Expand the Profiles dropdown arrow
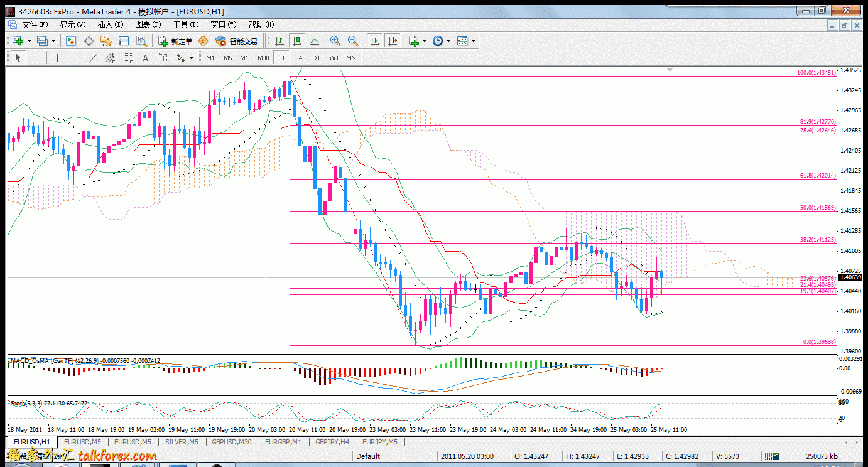868x467 pixels. pyautogui.click(x=53, y=41)
